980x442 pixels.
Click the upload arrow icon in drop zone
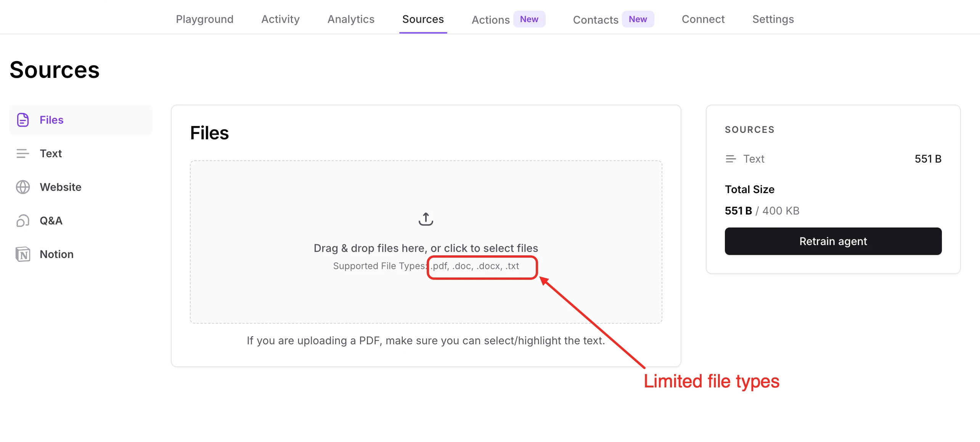coord(426,219)
